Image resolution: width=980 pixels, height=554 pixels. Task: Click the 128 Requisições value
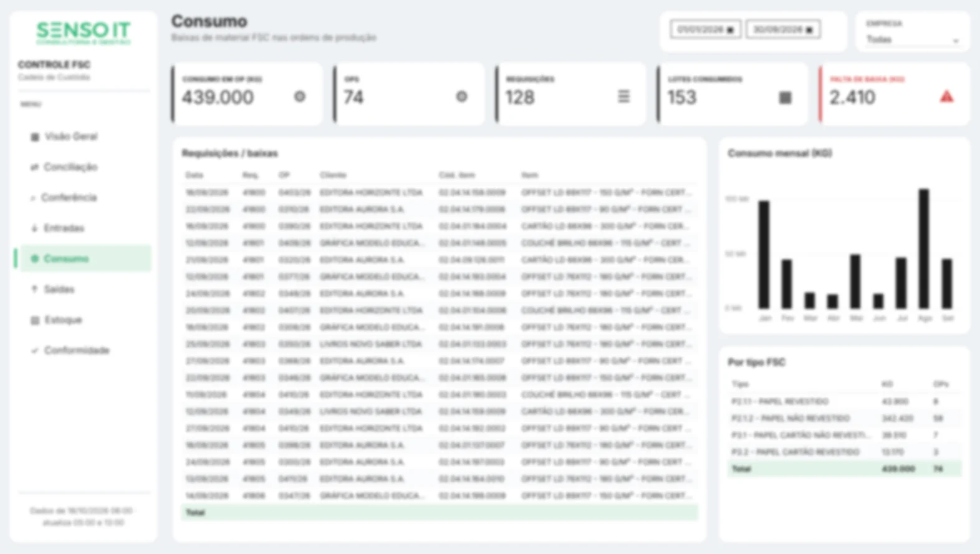click(520, 97)
